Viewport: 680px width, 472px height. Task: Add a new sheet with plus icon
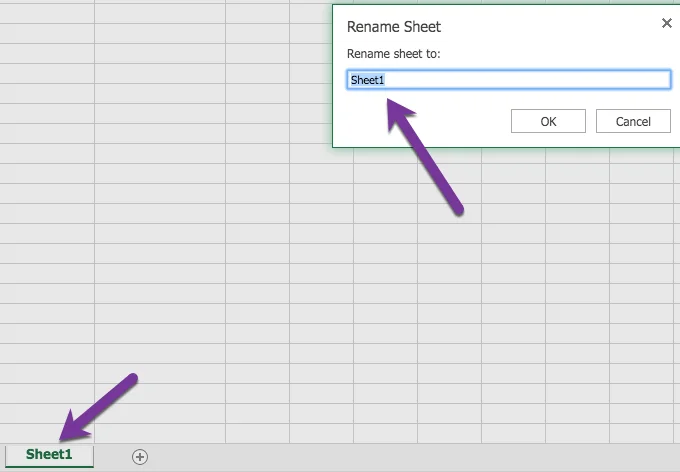[140, 456]
